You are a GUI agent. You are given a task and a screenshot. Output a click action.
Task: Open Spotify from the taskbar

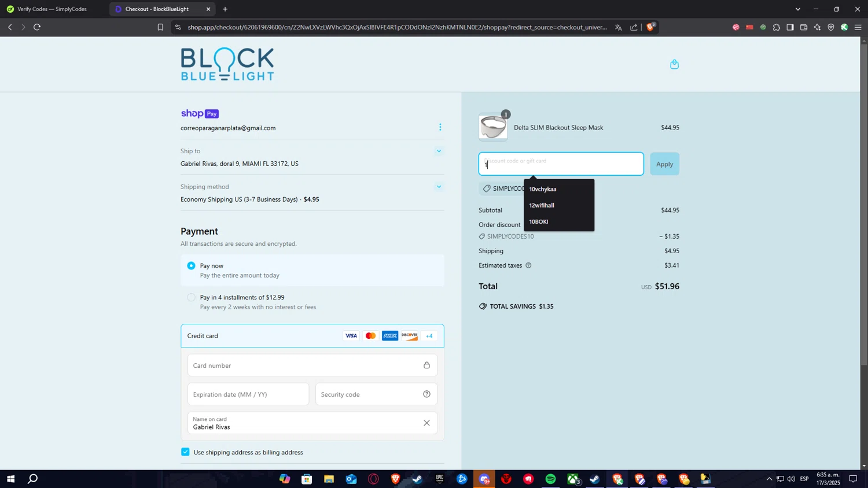550,479
